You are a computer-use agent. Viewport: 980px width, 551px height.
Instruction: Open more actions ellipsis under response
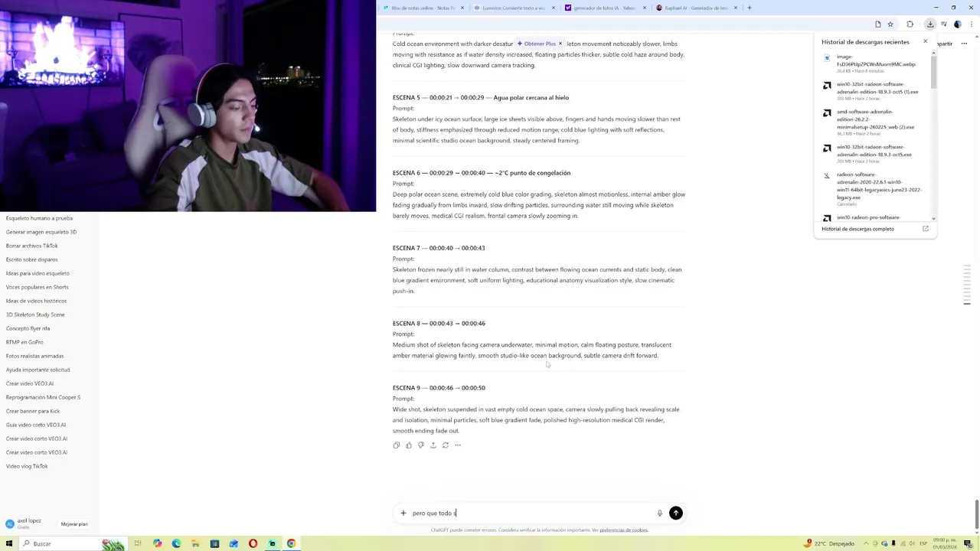click(458, 445)
